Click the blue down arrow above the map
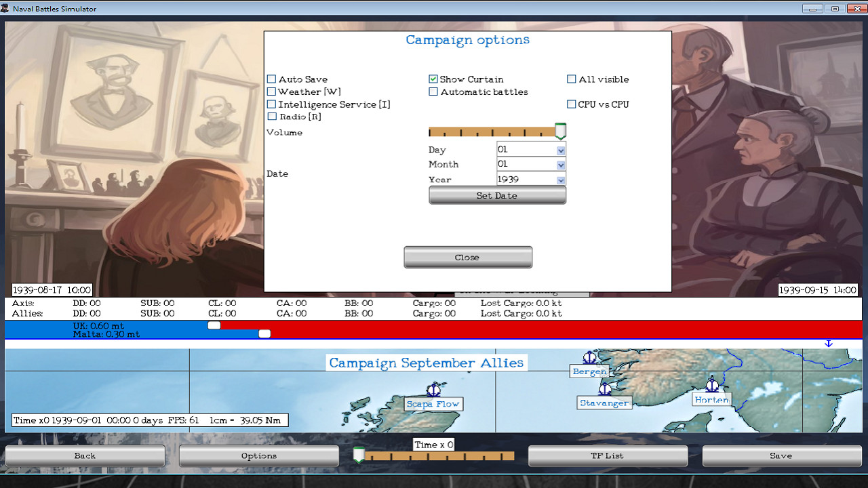Image resolution: width=868 pixels, height=488 pixels. 828,344
